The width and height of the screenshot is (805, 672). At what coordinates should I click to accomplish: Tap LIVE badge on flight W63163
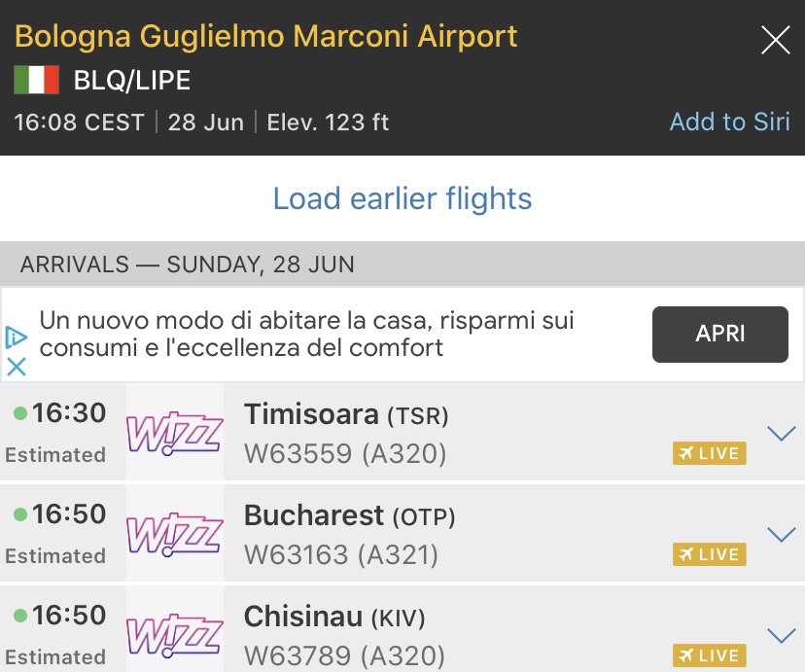(x=709, y=554)
